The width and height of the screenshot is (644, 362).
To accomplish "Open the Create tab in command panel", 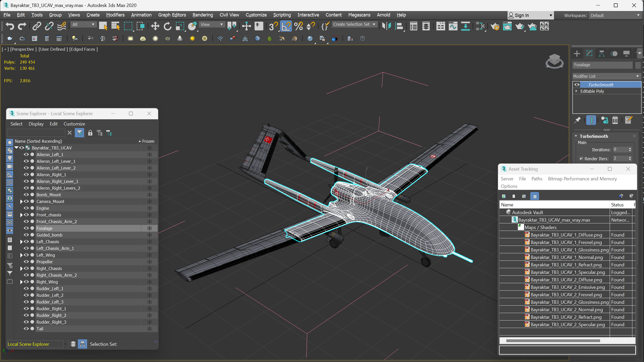I will (x=577, y=54).
